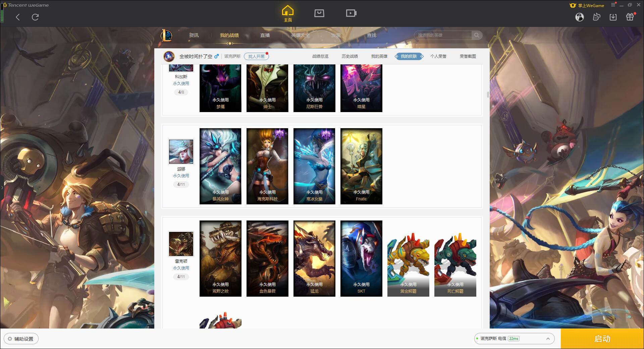The width and height of the screenshot is (644, 349).
Task: Refresh the page with the reload icon
Action: [x=35, y=17]
